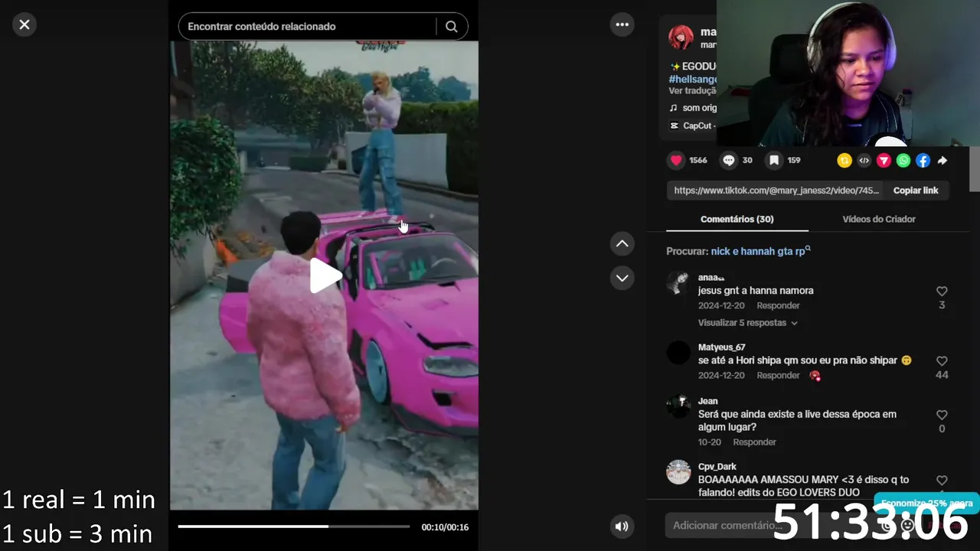Viewport: 980px width, 551px height.
Task: Open the anaa commenter avatar
Action: 678,283
